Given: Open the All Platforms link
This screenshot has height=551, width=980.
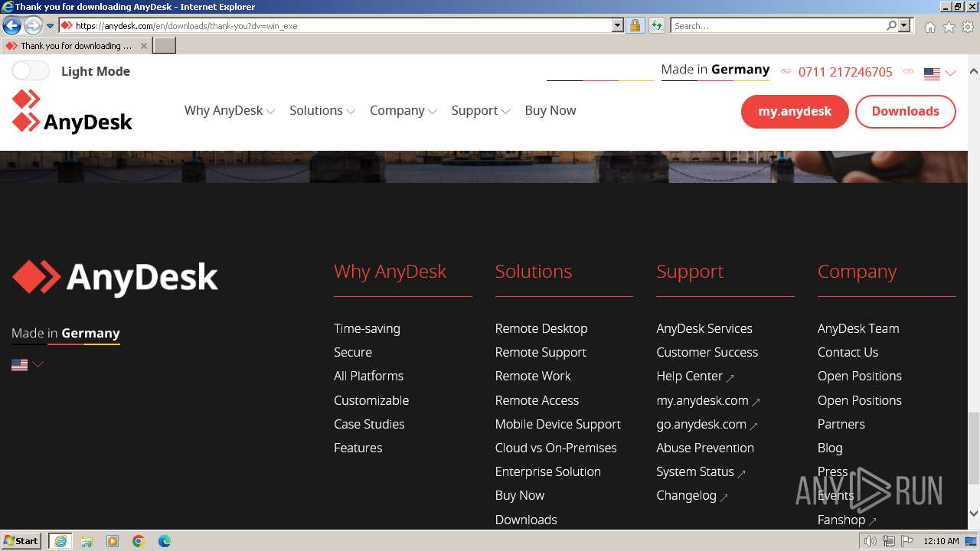Looking at the screenshot, I should (x=368, y=377).
